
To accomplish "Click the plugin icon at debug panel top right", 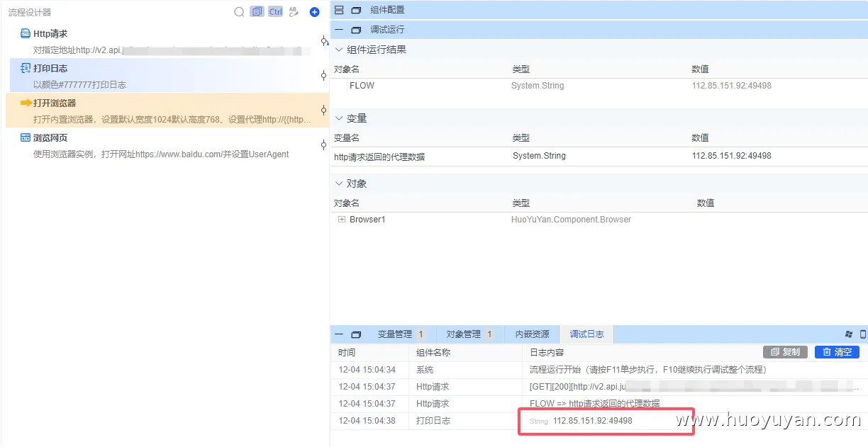I will click(x=850, y=333).
